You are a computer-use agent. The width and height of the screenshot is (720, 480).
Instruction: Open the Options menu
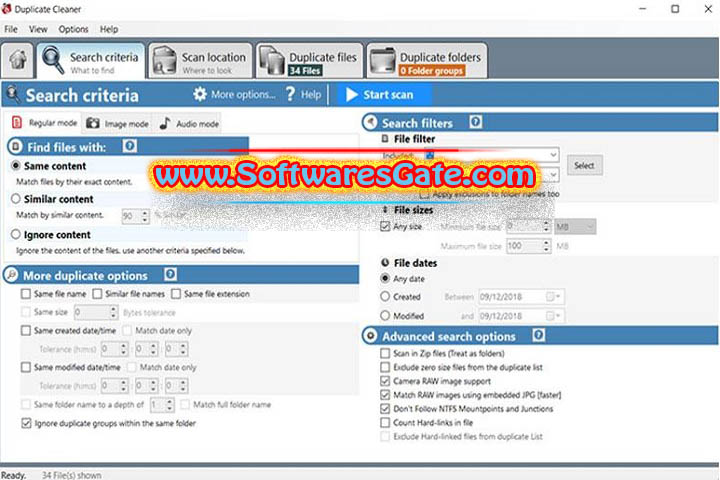73,29
